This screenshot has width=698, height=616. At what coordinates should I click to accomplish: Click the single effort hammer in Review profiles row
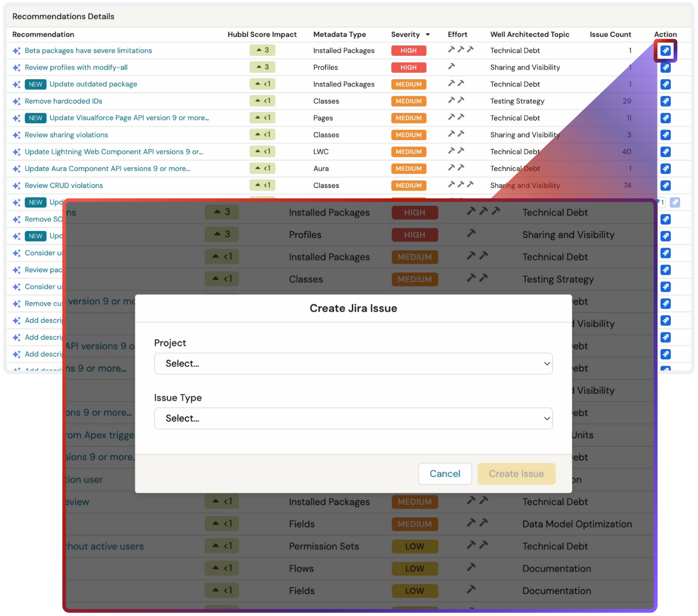452,66
